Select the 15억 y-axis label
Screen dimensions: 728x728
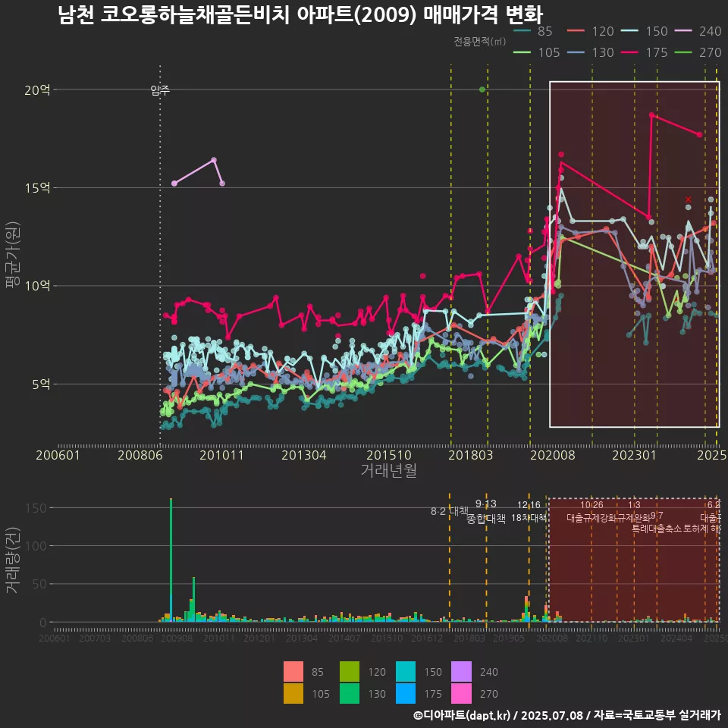point(37,187)
